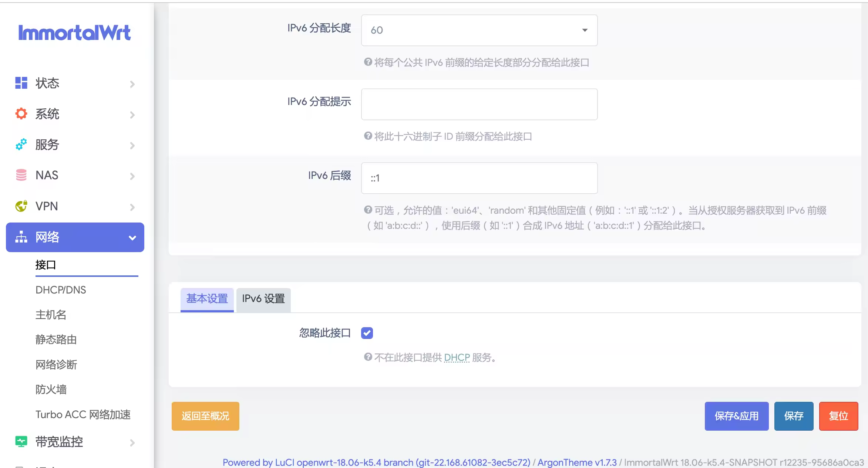Click the 服务 cogs icon
868x468 pixels.
pyautogui.click(x=21, y=144)
